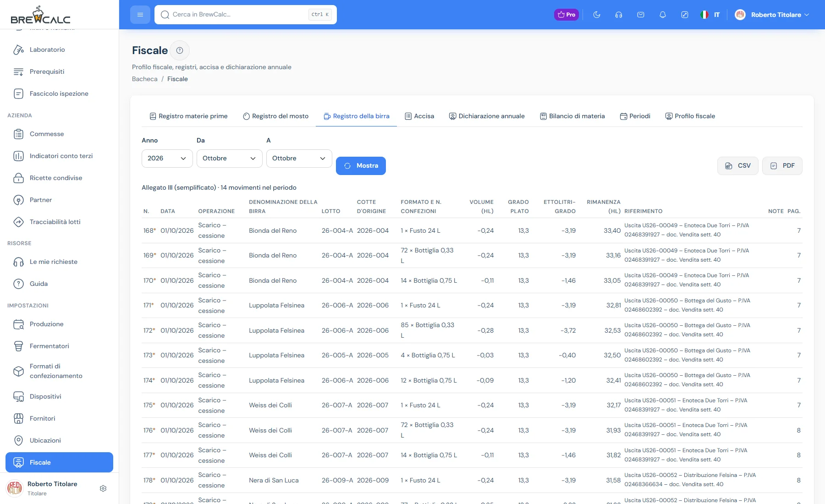Go to Commesse in sidebar
The height and width of the screenshot is (504, 825).
59,134
